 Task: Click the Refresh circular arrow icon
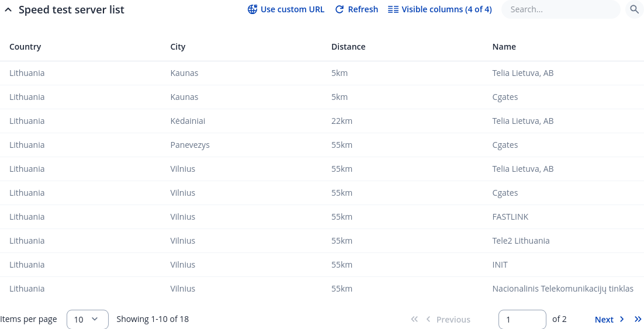click(340, 9)
